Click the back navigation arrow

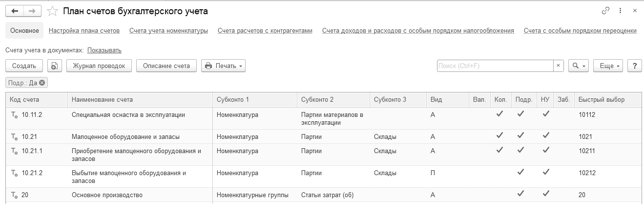coord(15,11)
